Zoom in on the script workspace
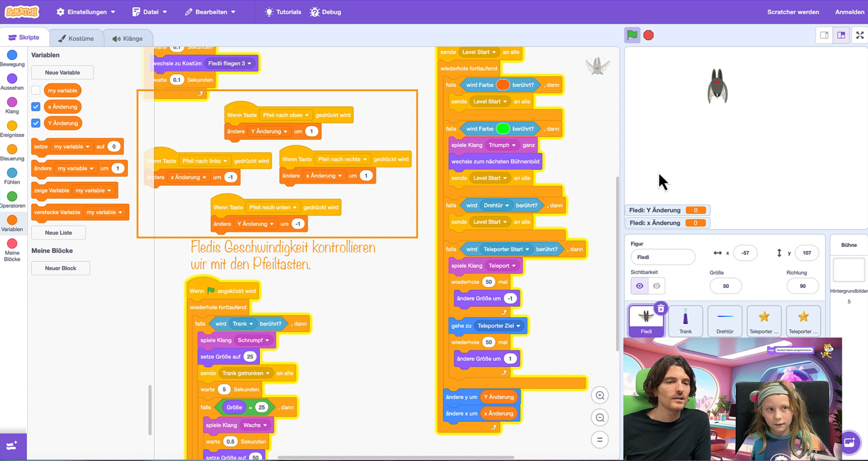The width and height of the screenshot is (868, 461). tap(600, 396)
